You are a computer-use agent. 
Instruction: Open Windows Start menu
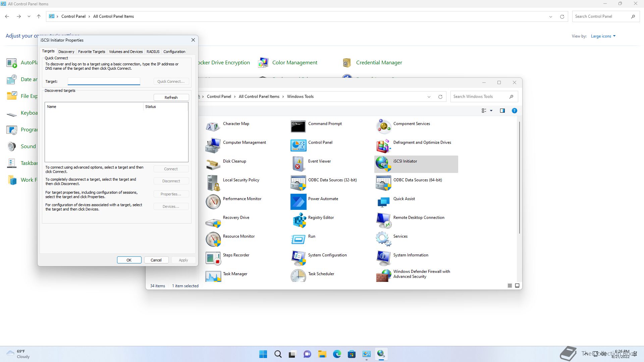[263, 354]
